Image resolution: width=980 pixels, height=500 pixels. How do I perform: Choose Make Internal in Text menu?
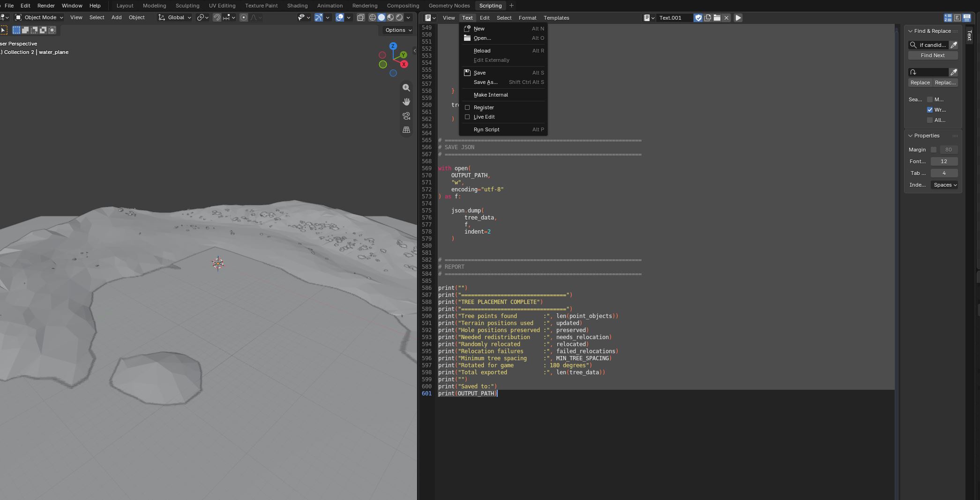pyautogui.click(x=503, y=95)
